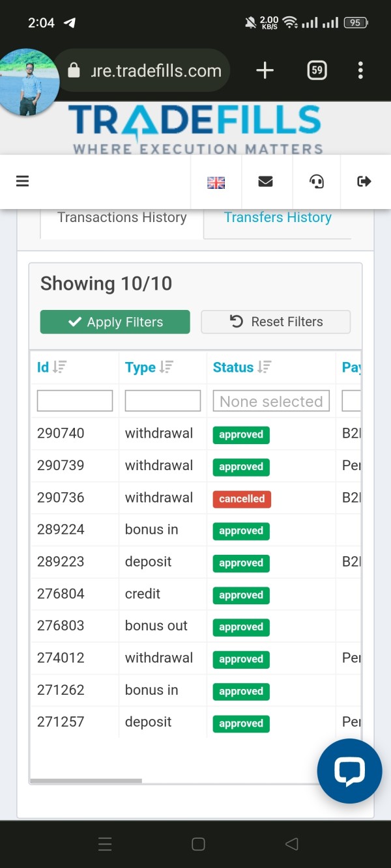This screenshot has width=391, height=868.
Task: Select Transactions History tab
Action: [x=122, y=217]
